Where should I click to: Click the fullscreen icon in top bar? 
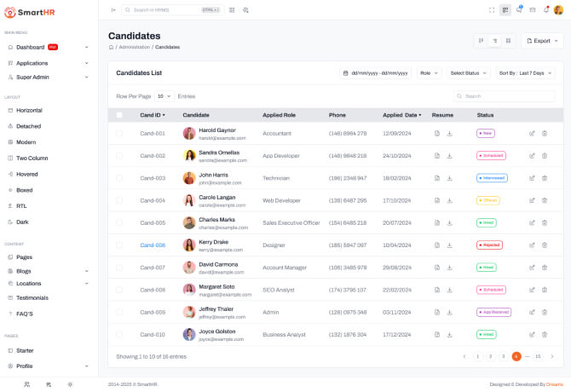tap(492, 9)
